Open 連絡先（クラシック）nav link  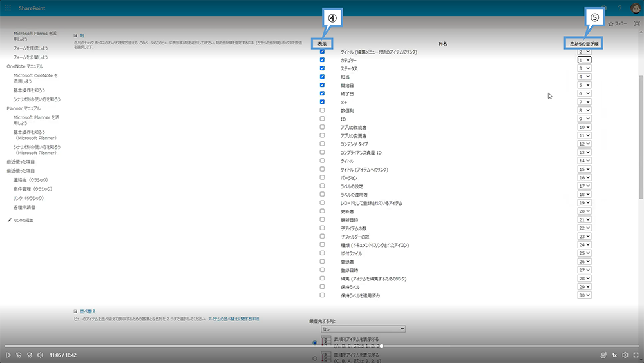[x=30, y=180]
